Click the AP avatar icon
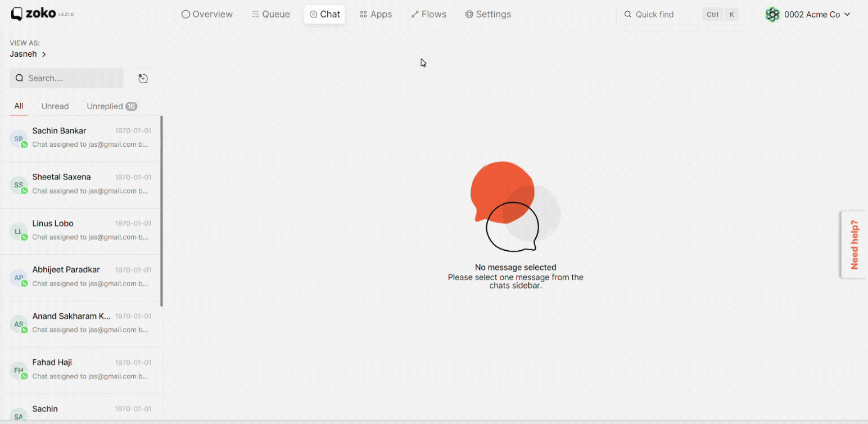Screen dimensions: 868x424 19,278
